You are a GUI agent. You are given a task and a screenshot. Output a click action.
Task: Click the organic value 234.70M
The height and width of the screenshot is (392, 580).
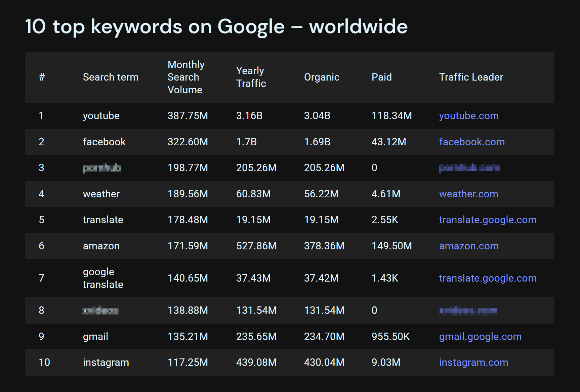(x=324, y=337)
